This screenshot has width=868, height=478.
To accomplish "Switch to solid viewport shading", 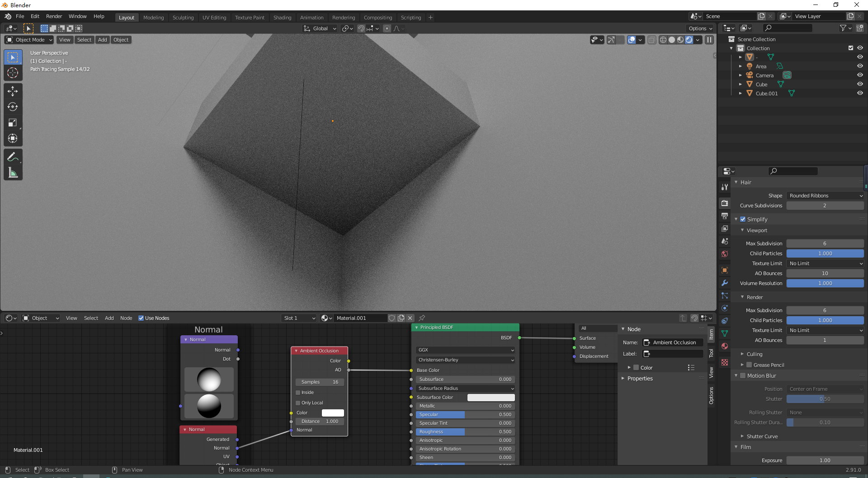I will coord(672,40).
